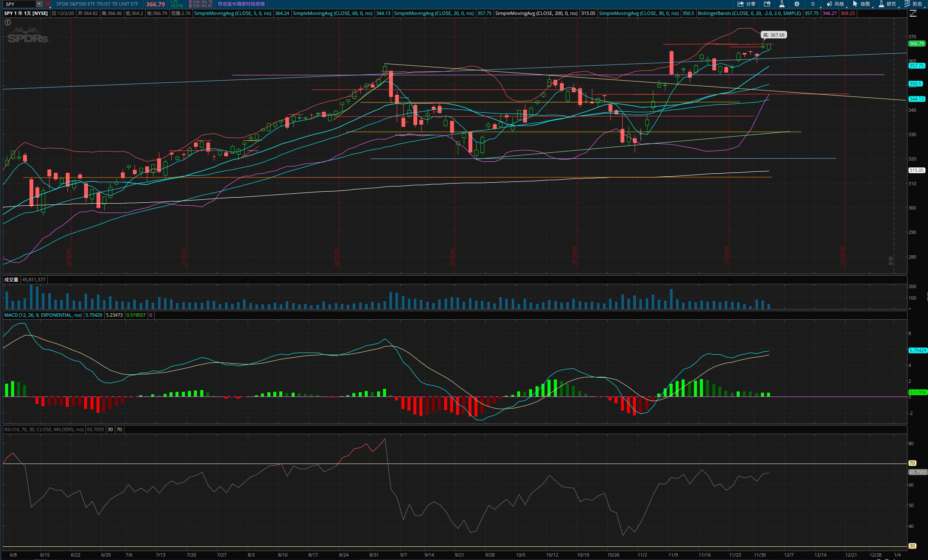Click the SPDR S&P500 ETF TRUST name text

[97, 4]
